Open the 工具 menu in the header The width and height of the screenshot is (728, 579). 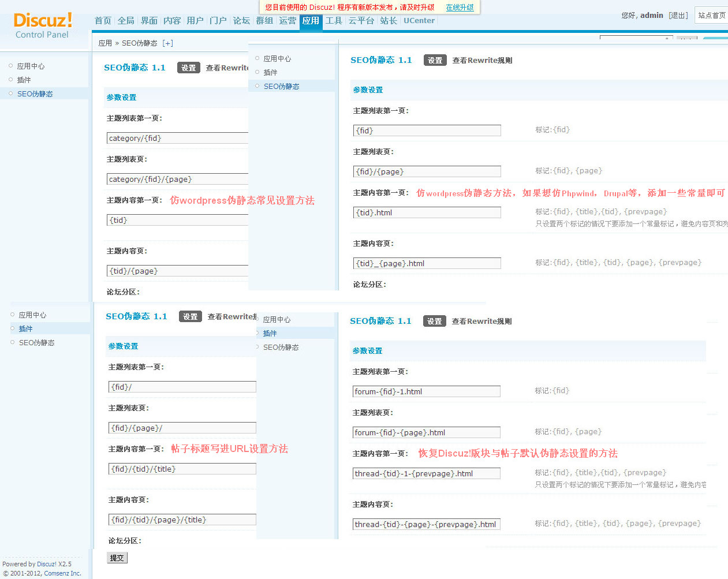point(334,21)
